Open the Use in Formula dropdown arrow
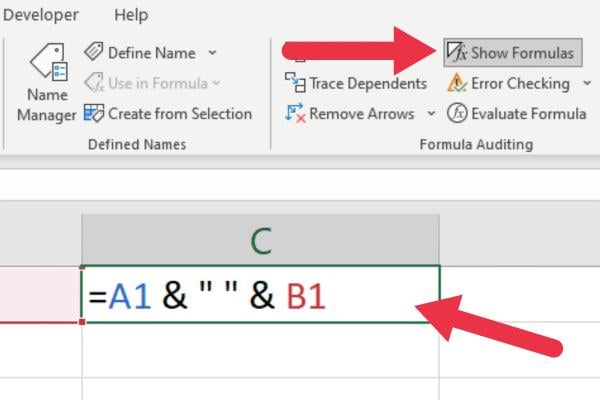Viewport: 600px width, 400px height. tap(217, 83)
